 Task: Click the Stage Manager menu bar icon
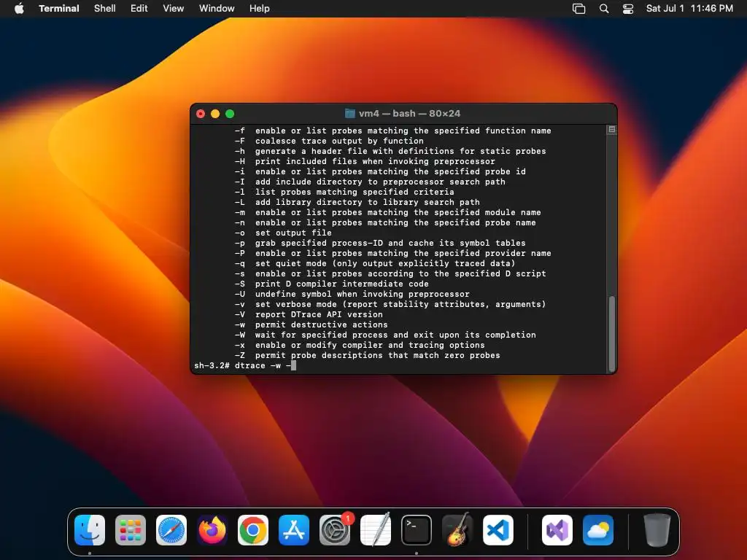tap(578, 9)
